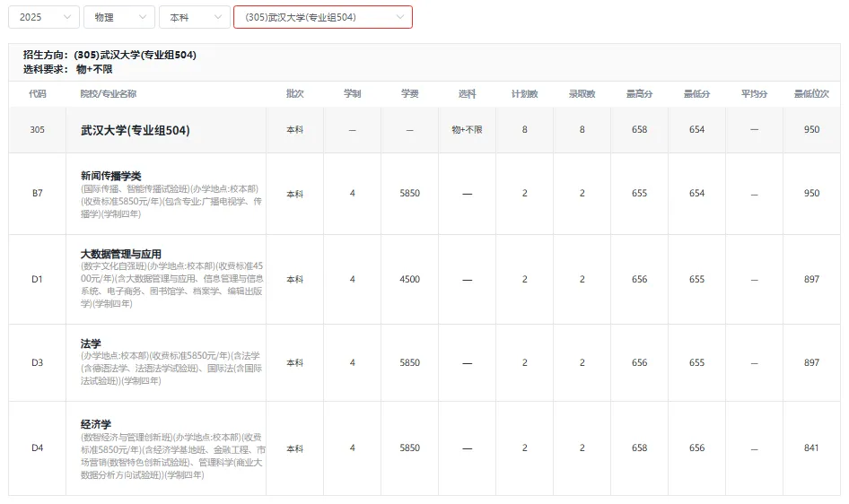Click the 最高分 column header
Viewport: 849px width, 504px height.
(x=639, y=93)
